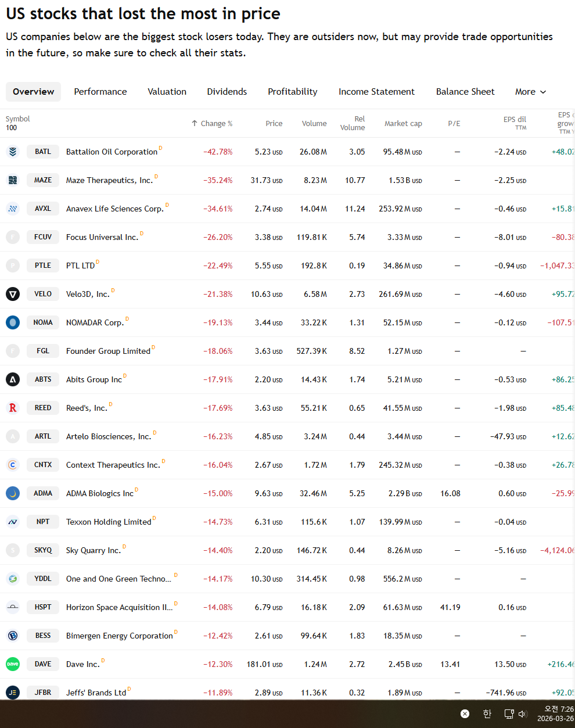Click the Context Therapeutics logo icon

(13, 465)
